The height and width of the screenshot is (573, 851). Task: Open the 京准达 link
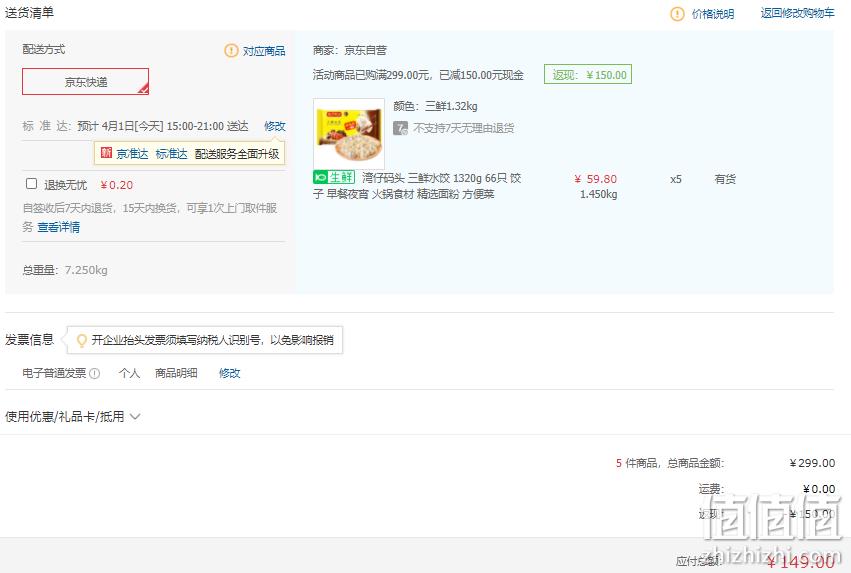point(132,154)
